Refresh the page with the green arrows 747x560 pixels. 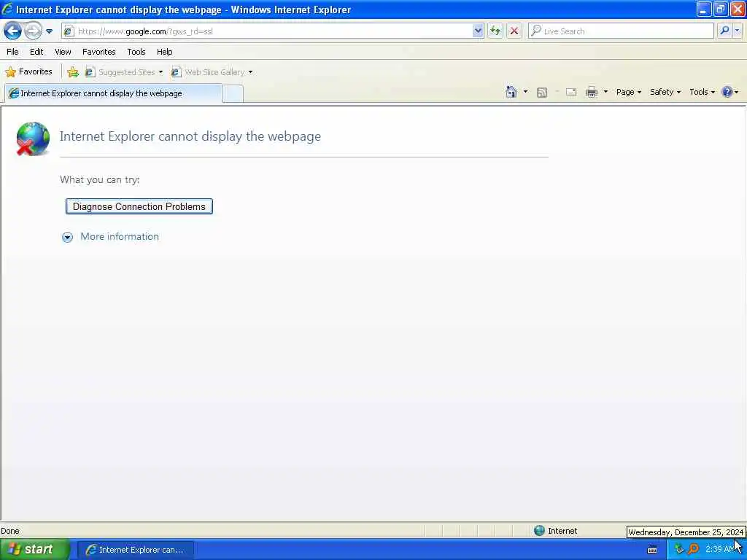[x=495, y=31]
